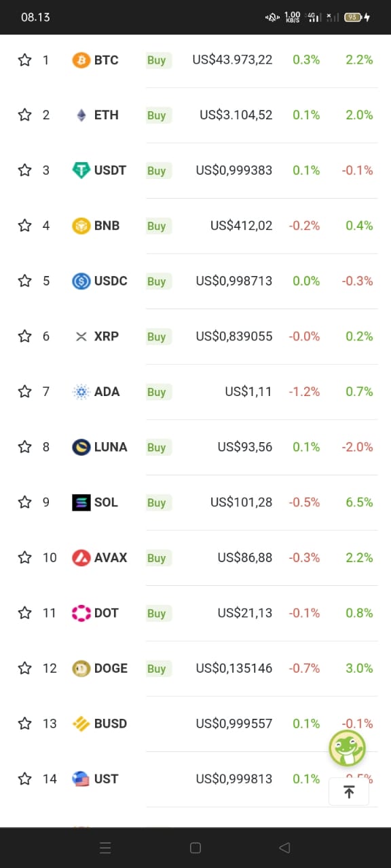Open the Solana SOL icon

click(81, 502)
